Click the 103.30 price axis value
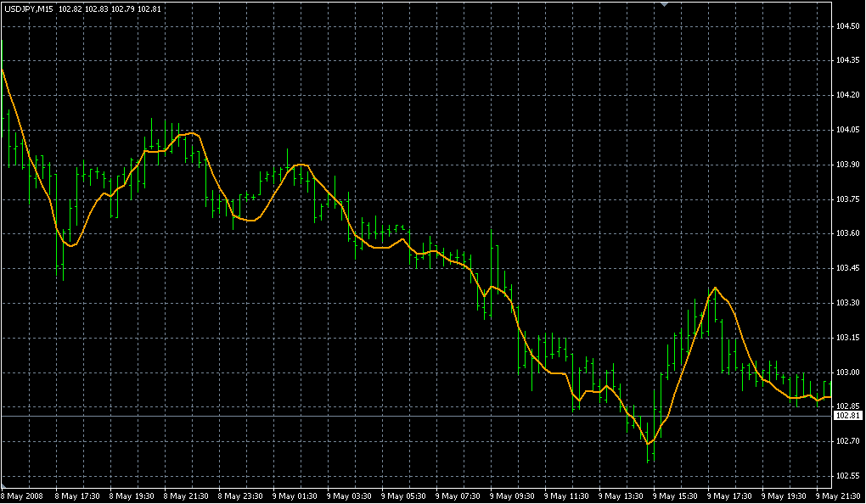Viewport: 866px width, 504px height. (x=847, y=303)
